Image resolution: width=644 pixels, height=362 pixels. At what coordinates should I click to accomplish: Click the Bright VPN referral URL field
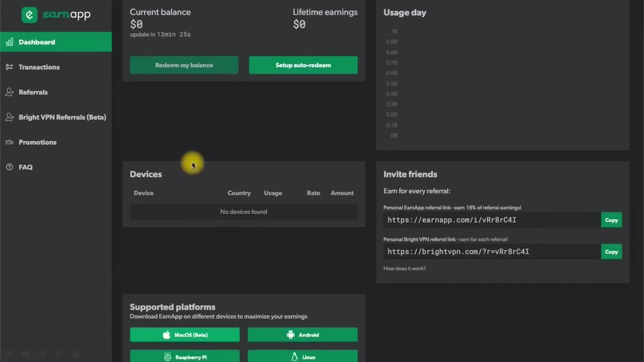click(492, 251)
